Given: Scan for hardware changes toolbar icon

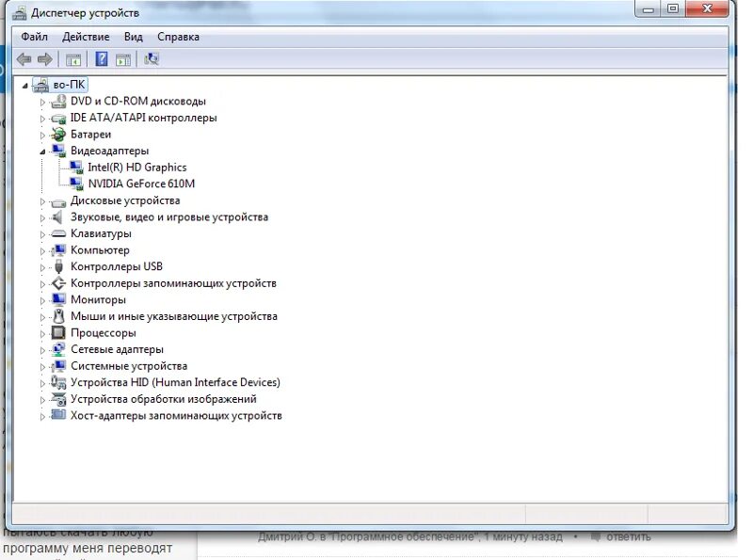Looking at the screenshot, I should coord(152,59).
